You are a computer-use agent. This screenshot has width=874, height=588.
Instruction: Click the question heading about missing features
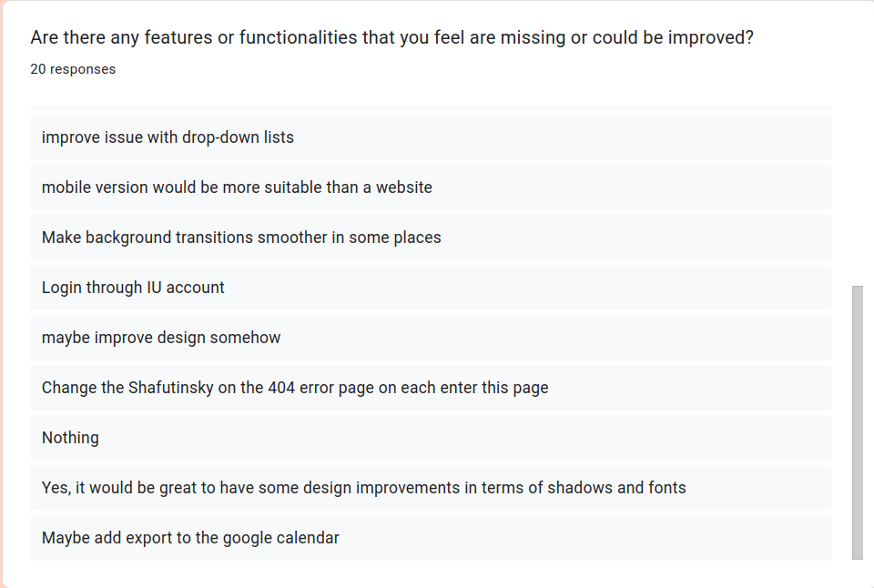391,38
